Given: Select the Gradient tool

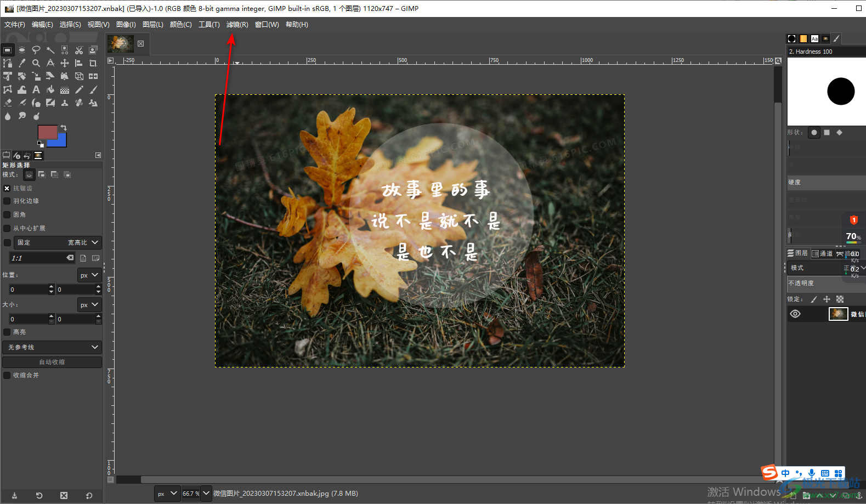Looking at the screenshot, I should (65, 89).
